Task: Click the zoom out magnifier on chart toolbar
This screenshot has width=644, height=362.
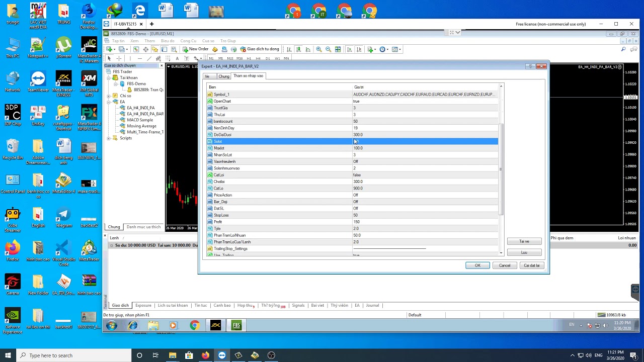Action: click(x=328, y=49)
